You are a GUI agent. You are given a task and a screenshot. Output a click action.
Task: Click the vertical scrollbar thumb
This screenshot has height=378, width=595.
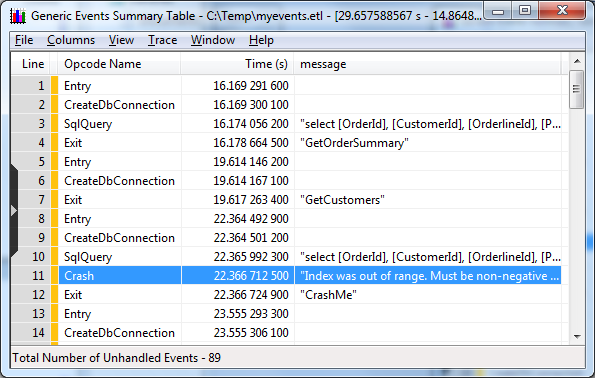click(576, 89)
